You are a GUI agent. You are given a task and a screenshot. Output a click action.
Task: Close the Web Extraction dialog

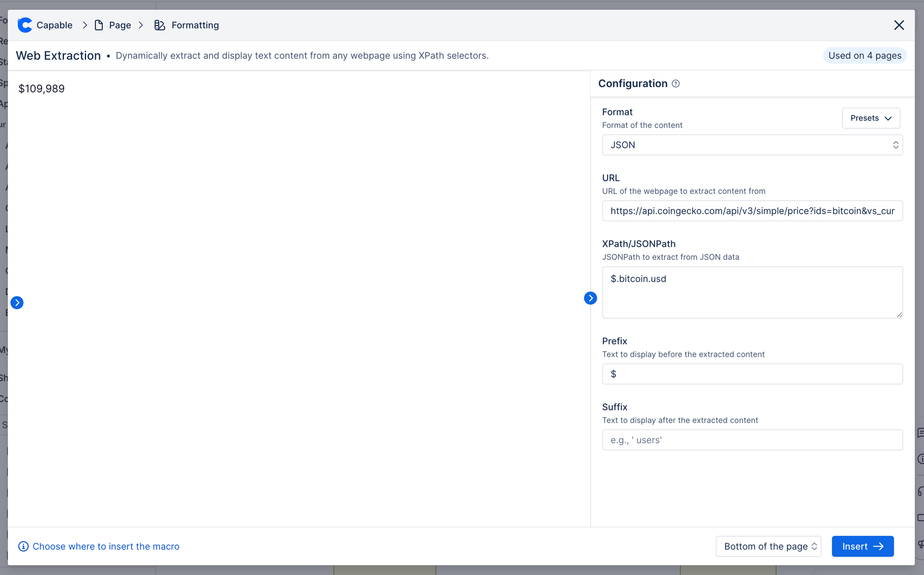pyautogui.click(x=899, y=25)
